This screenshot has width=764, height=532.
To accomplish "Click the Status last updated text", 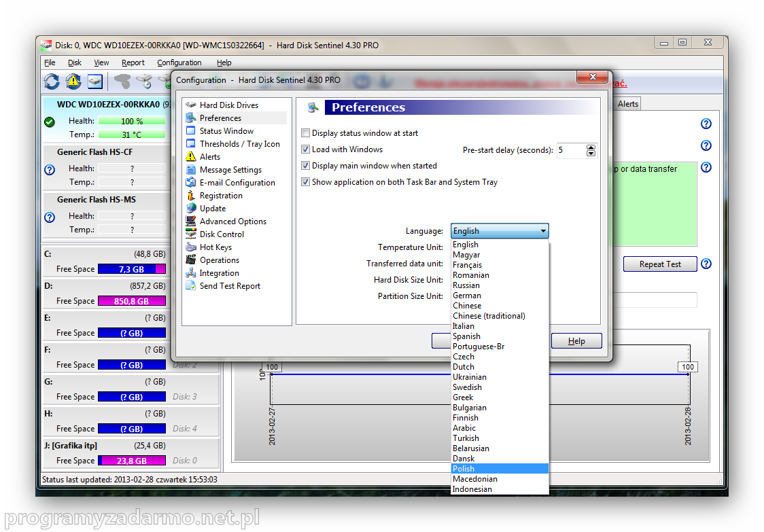I will (x=130, y=480).
